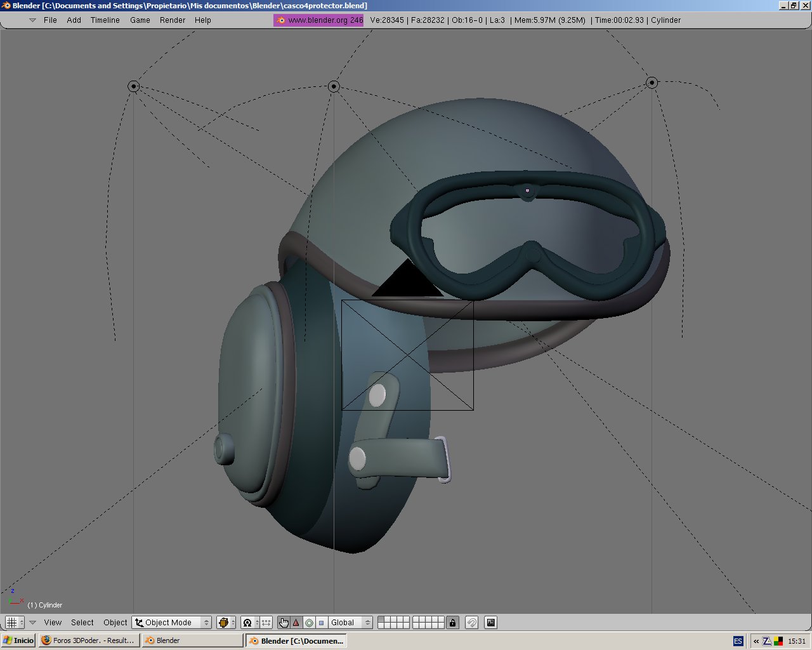Switch to Foros 3DPoder Firefox taskbar window
The width and height of the screenshot is (812, 650).
click(88, 640)
